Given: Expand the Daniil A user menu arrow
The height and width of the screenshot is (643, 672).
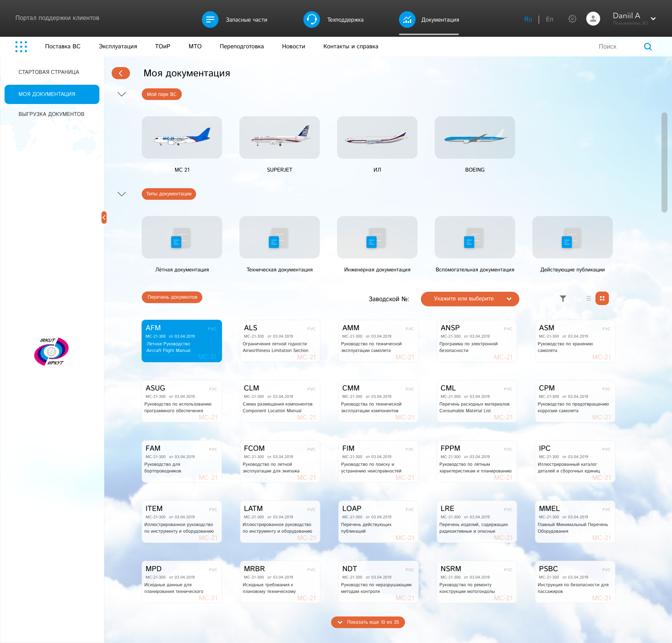Looking at the screenshot, I should click(x=653, y=19).
